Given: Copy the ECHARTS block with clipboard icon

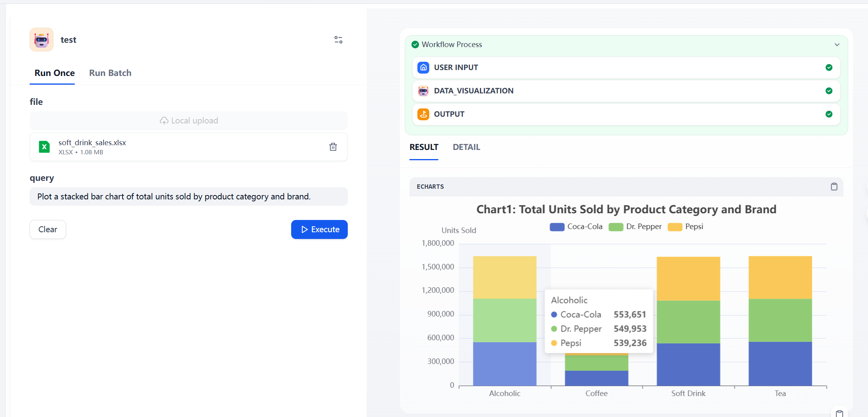Looking at the screenshot, I should click(834, 186).
